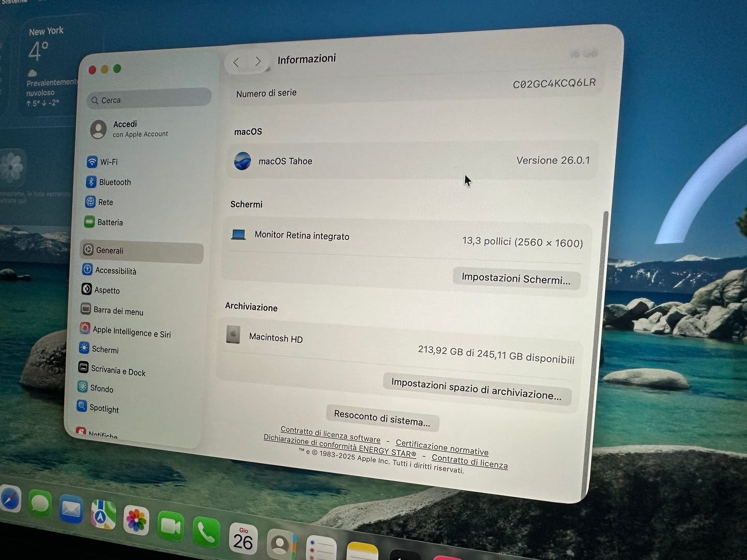Click the Impostazioni Schermi button

(516, 279)
